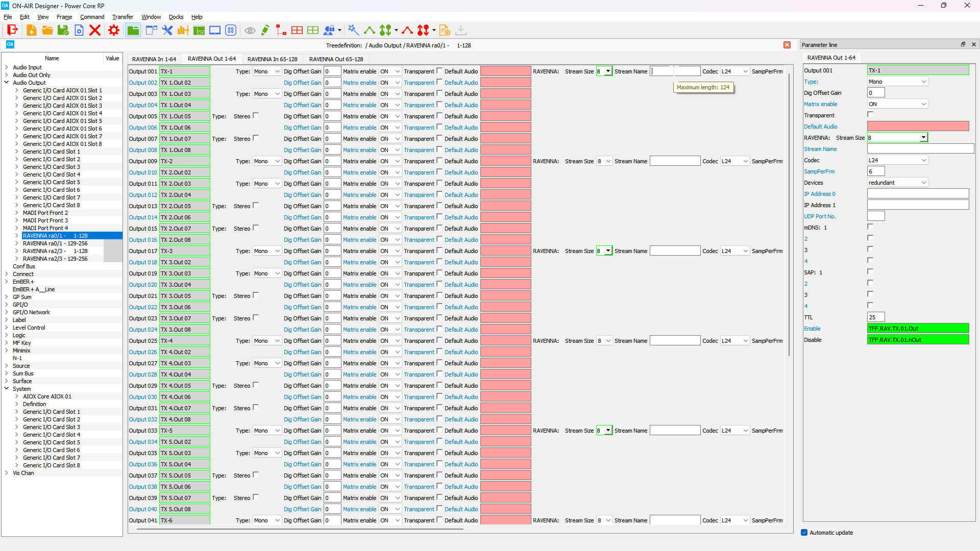This screenshot has width=980, height=551.
Task: Click the orange new file icon
Action: [31, 31]
